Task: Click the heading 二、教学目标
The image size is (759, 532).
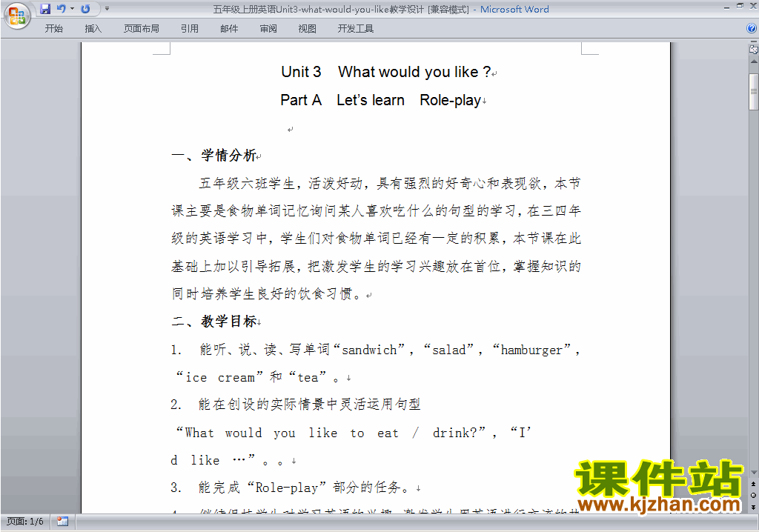Action: coord(213,322)
